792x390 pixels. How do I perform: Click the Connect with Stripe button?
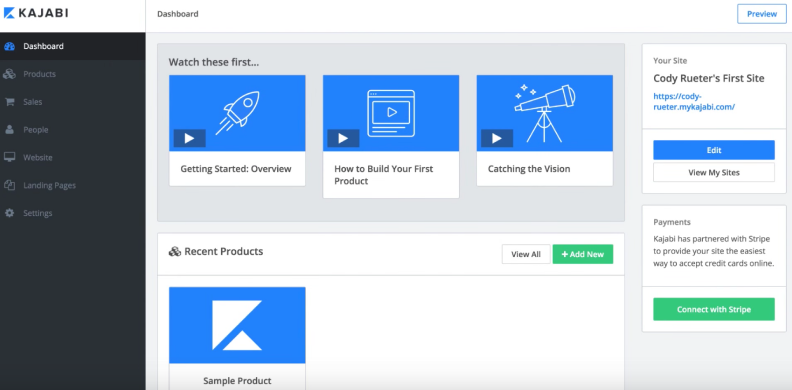[x=714, y=309]
